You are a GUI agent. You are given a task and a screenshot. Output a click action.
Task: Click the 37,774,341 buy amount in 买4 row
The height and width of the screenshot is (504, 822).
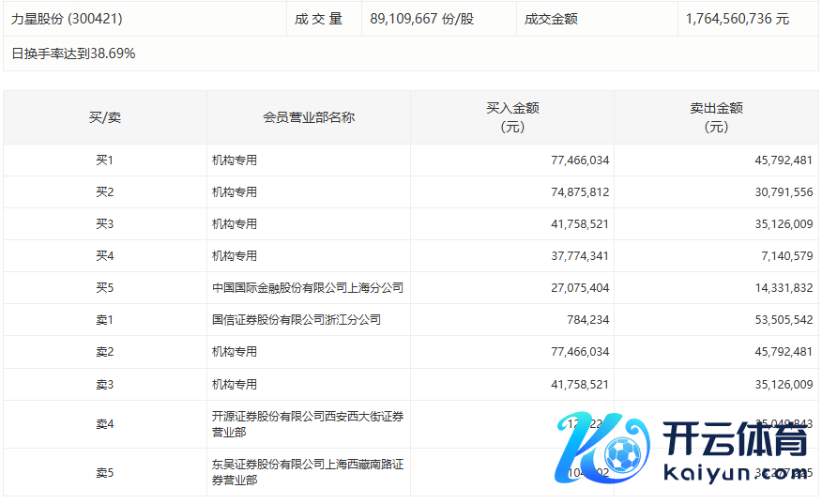579,256
